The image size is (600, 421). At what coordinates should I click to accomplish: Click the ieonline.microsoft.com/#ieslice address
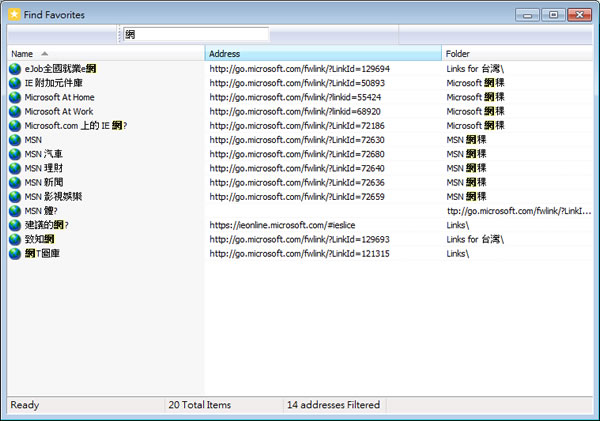pyautogui.click(x=282, y=225)
